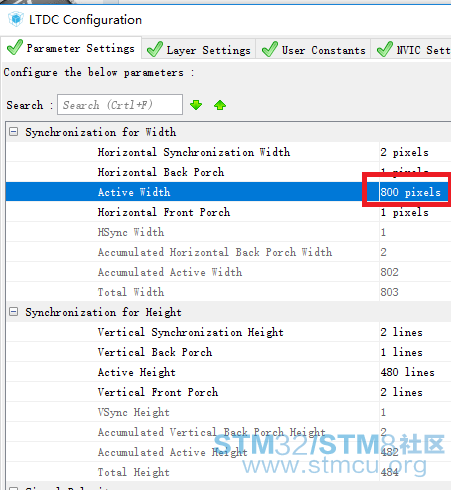Image resolution: width=451 pixels, height=490 pixels.
Task: Click the 1 lines Vertical Back Porch value
Action: [x=401, y=352]
